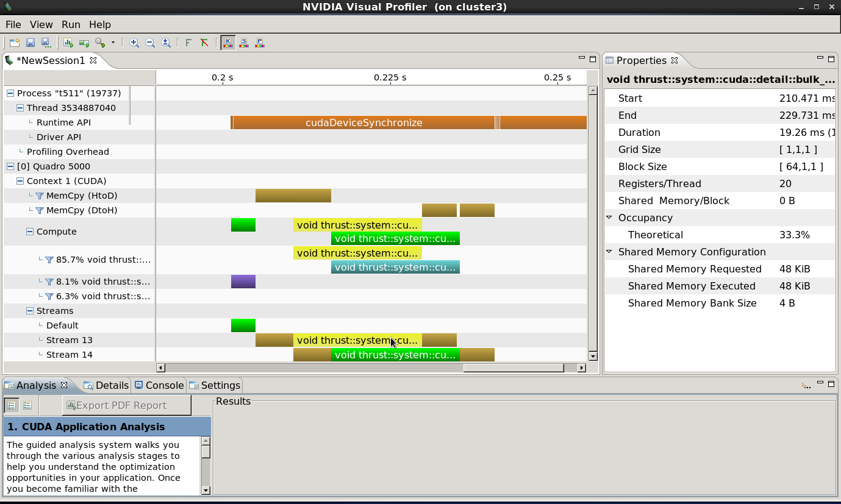Click filter icon on 8.1% kernel row

pyautogui.click(x=49, y=282)
